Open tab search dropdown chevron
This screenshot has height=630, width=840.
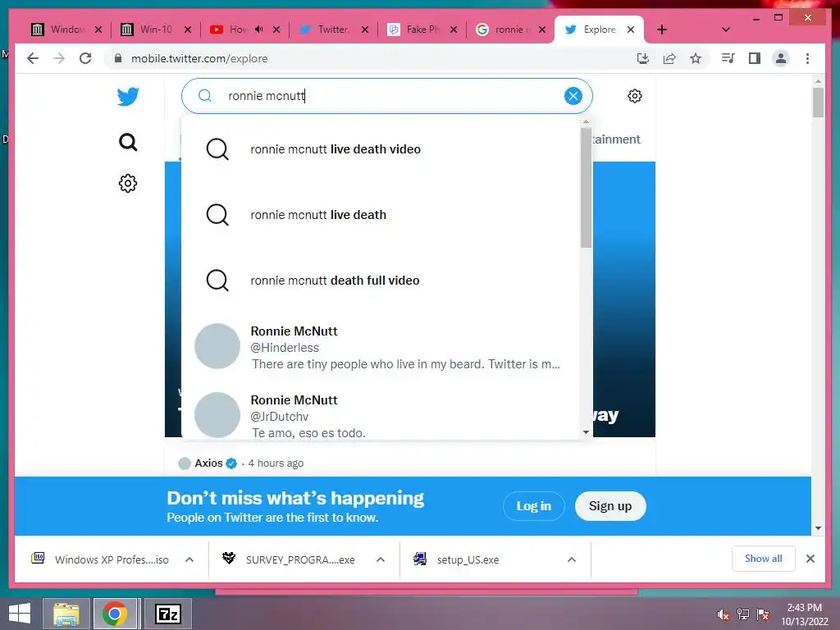point(725,30)
